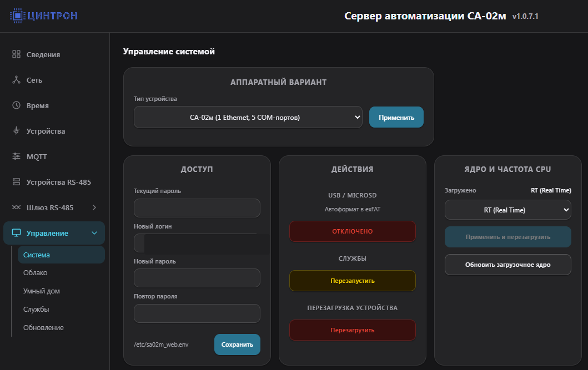Click the Устройства icon in sidebar
Viewport: 588px width, 370px height.
(16, 131)
